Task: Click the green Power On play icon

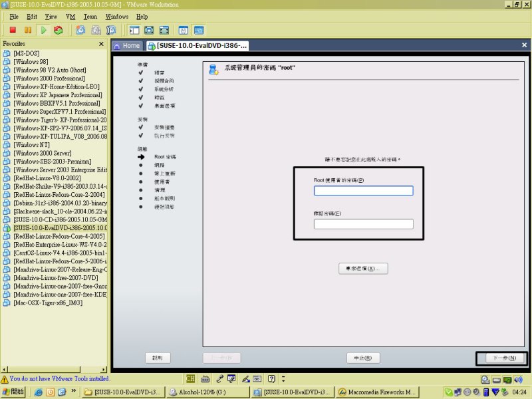Action: [x=43, y=30]
